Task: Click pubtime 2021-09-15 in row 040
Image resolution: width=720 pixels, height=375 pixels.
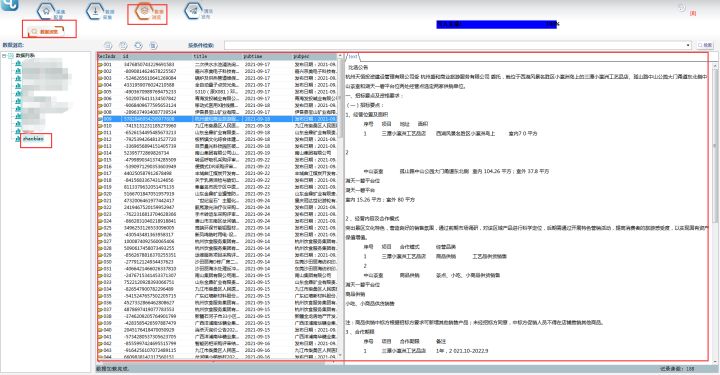Action: (x=258, y=330)
